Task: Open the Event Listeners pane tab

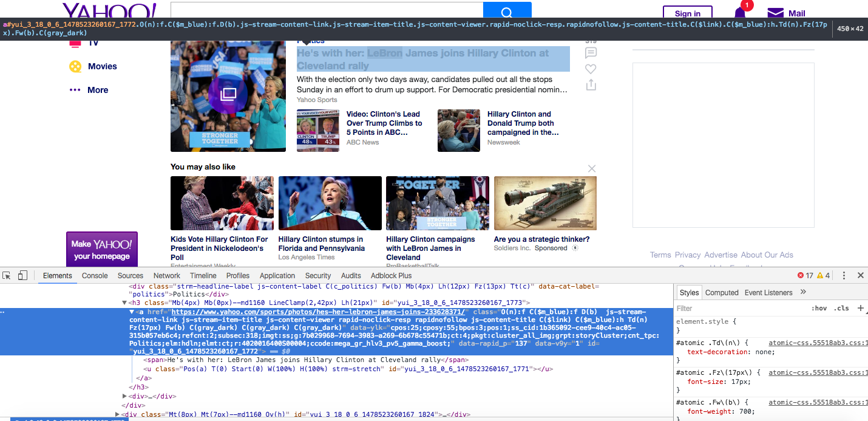Action: click(x=768, y=292)
